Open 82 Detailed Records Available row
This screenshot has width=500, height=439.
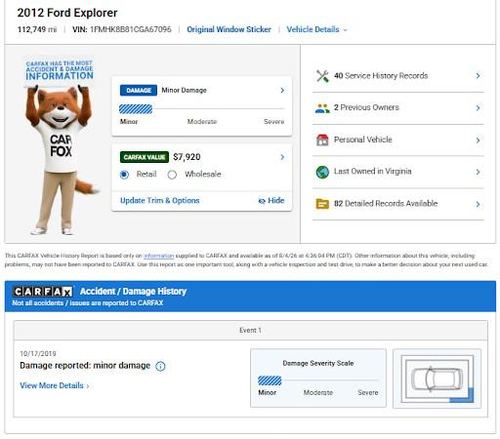pyautogui.click(x=398, y=204)
